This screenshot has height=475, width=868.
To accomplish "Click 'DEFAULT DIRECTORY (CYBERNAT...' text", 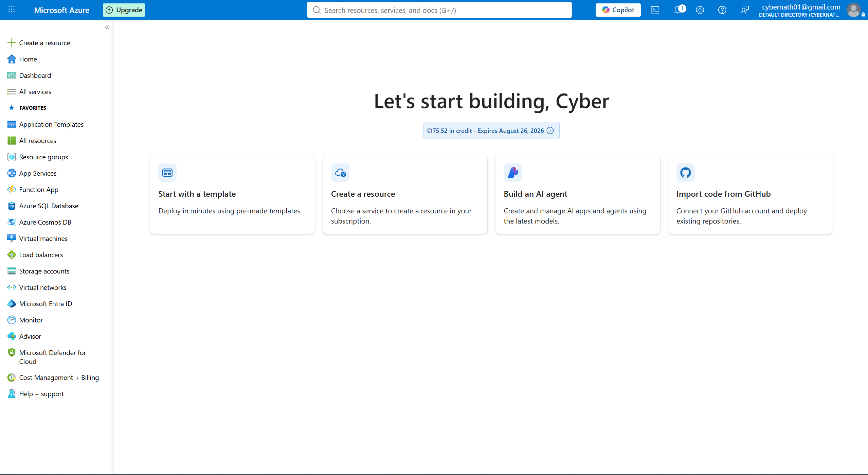I will pos(799,15).
